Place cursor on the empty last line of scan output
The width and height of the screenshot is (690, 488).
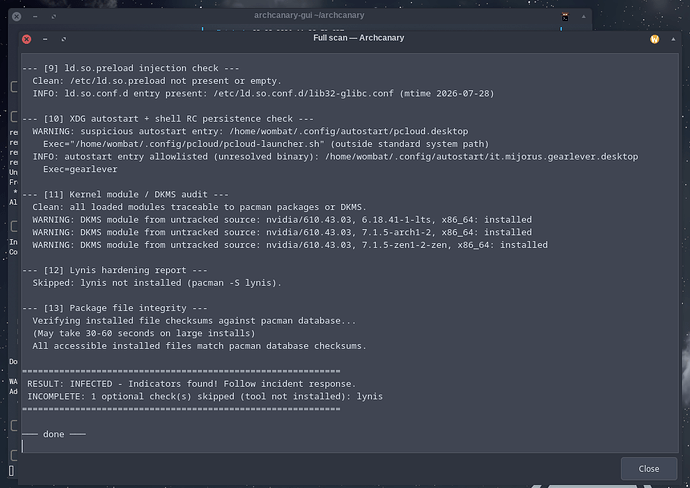(350, 447)
